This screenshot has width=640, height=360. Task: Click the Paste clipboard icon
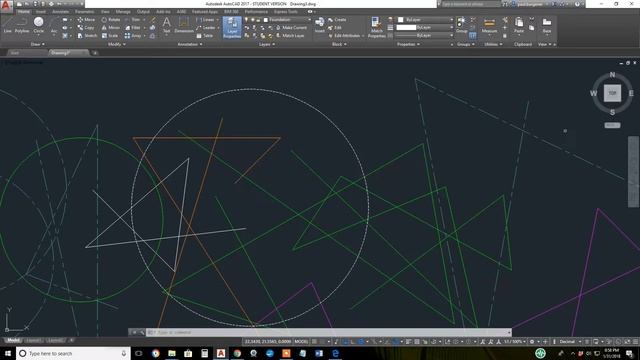pos(519,25)
